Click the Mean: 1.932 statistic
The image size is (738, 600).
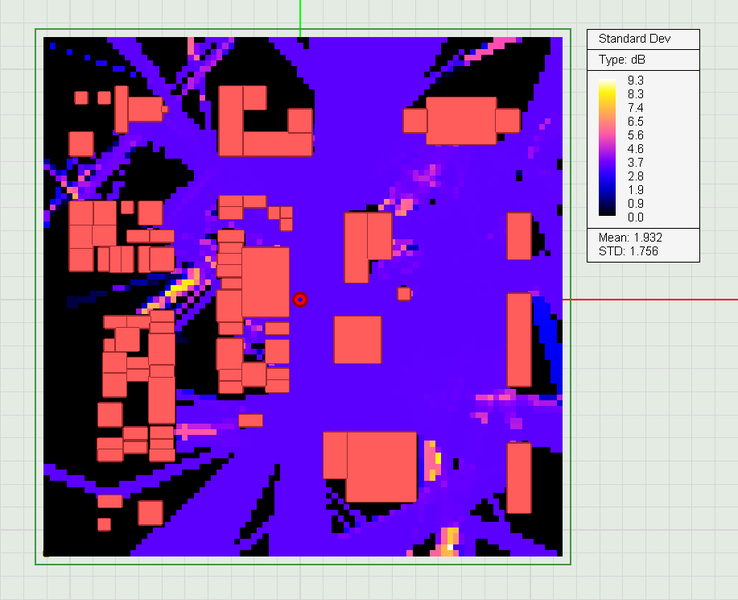pos(630,237)
